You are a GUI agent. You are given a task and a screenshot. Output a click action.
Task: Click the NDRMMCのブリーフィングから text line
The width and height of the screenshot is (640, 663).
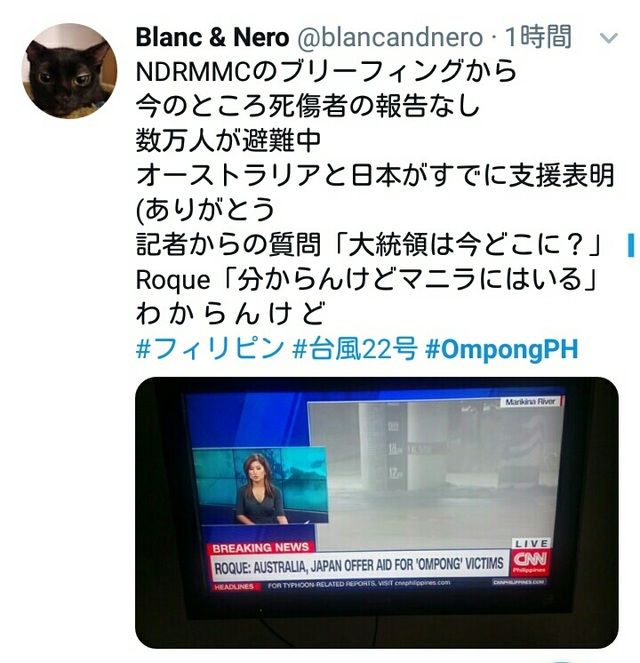coord(326,71)
